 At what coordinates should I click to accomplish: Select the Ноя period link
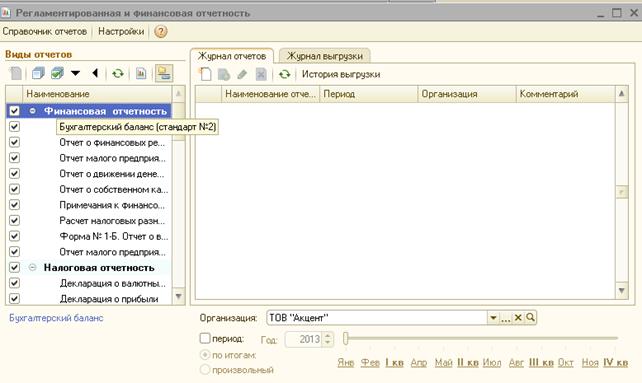point(590,363)
